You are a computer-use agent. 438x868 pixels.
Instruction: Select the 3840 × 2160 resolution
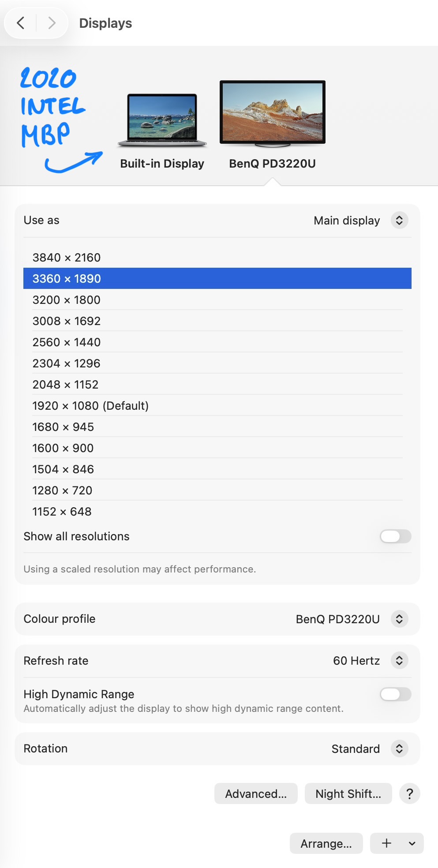tap(67, 258)
